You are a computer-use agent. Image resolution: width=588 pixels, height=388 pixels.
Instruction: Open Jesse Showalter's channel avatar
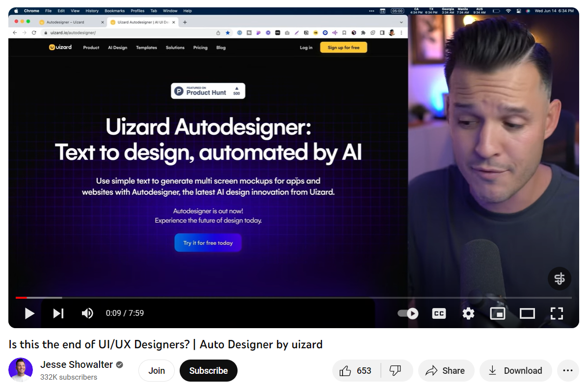[21, 370]
